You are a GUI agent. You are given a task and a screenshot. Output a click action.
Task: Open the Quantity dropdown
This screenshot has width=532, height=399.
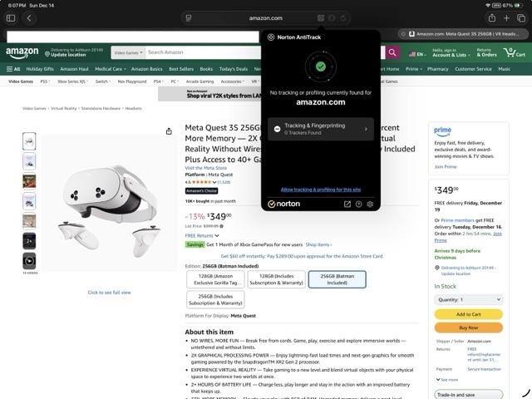468,299
